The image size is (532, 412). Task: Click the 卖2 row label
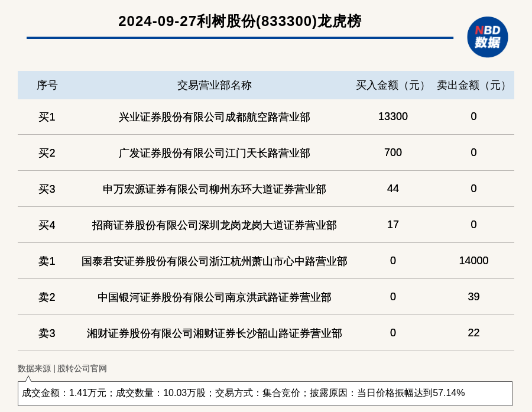[47, 297]
